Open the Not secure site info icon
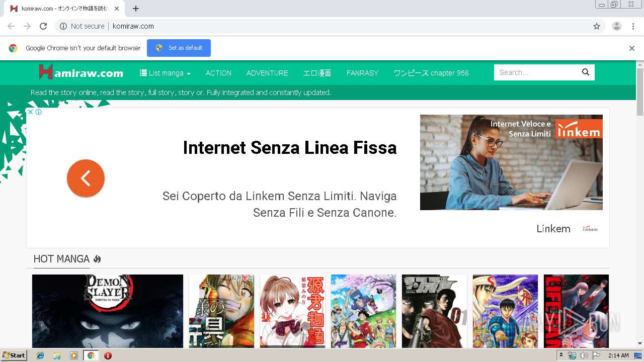Viewport: 644px width, 362px height. 63,26
